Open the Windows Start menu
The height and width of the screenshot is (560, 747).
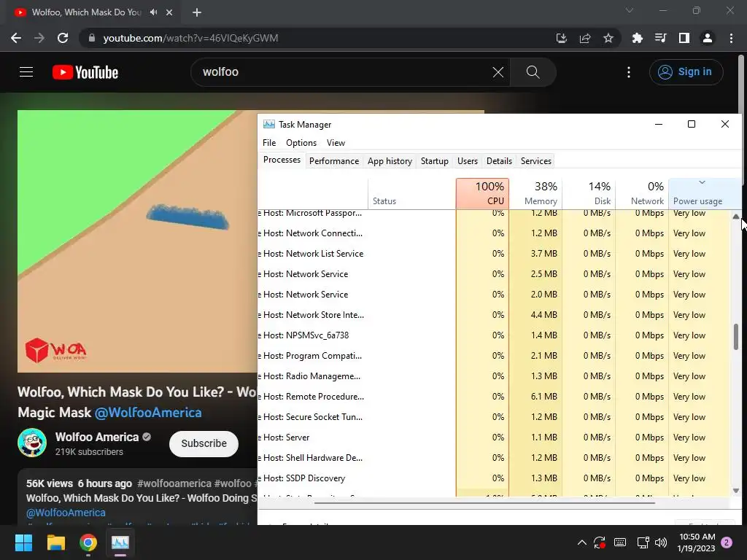tap(23, 542)
